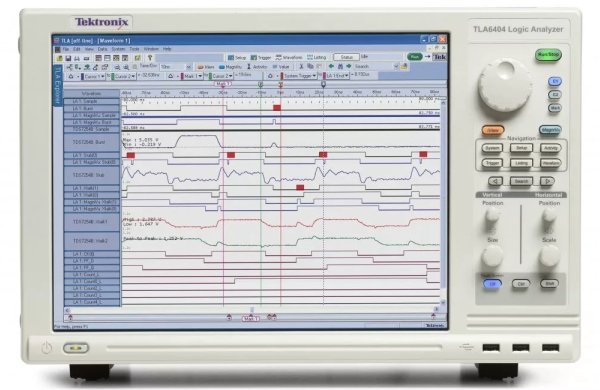
Task: Select the TDS7254B Burst waveform label
Action: tap(92, 142)
